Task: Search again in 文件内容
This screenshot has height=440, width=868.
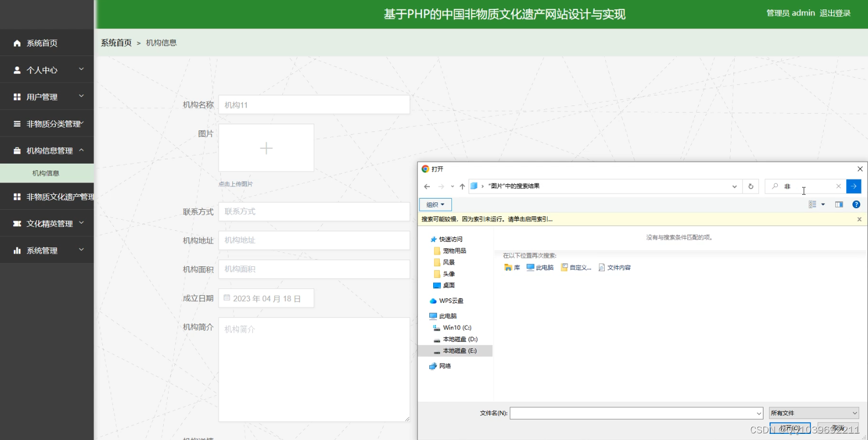Action: click(615, 267)
